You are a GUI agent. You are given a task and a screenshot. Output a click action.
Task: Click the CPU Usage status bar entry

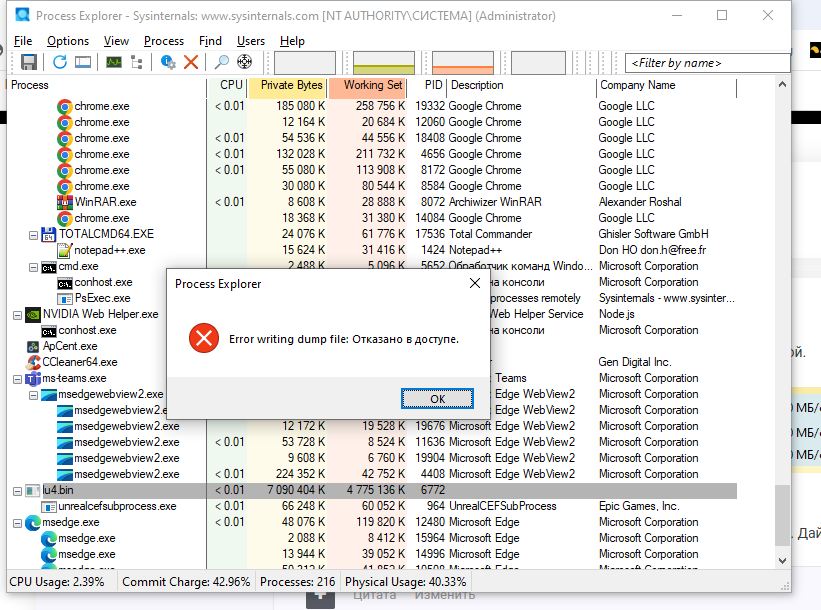point(57,582)
